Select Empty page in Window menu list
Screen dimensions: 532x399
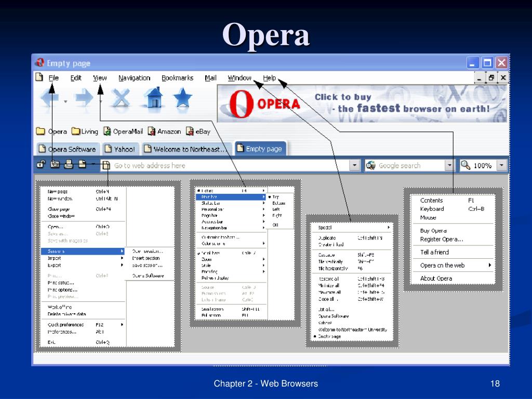click(x=352, y=337)
